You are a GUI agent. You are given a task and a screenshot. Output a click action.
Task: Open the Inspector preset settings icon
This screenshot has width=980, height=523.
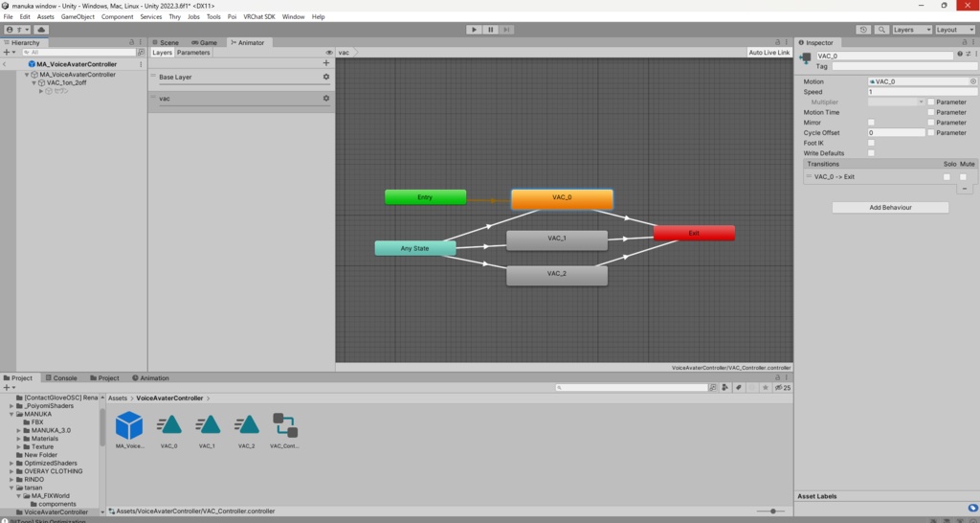(968, 55)
